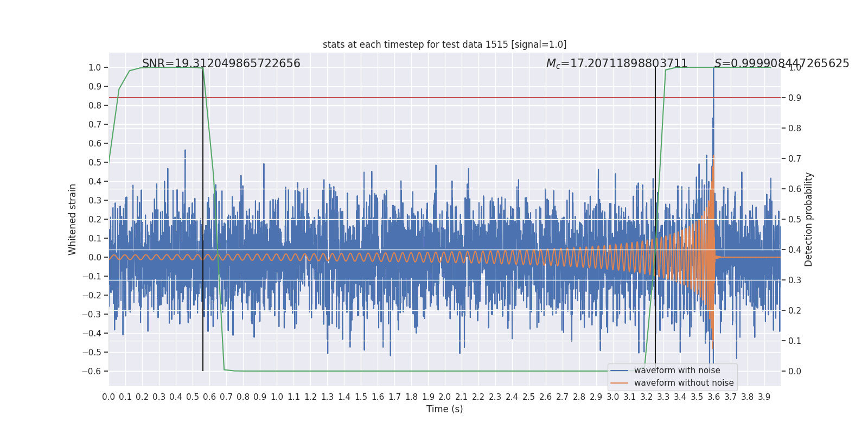
Task: Click the 2.0 tick on the time axis
Action: point(445,397)
